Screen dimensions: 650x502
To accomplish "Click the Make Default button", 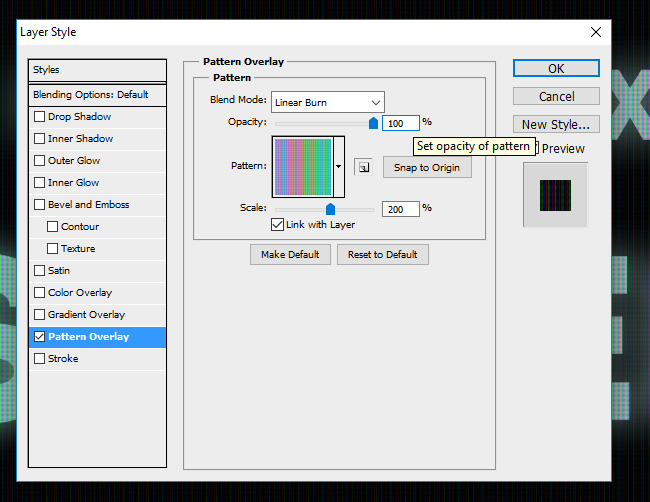I will coord(290,255).
